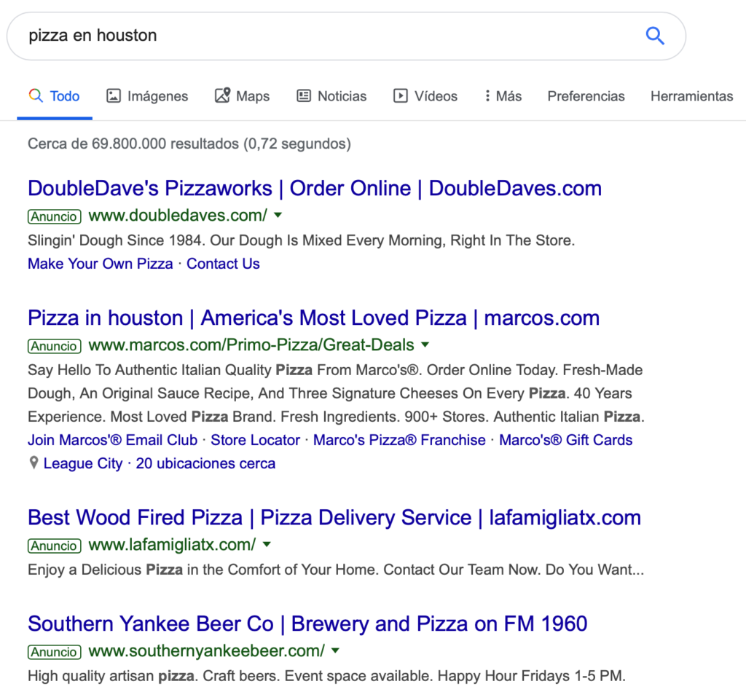Image resolution: width=746 pixels, height=700 pixels.
Task: Click the location pin icon beside League City
Action: click(x=34, y=463)
